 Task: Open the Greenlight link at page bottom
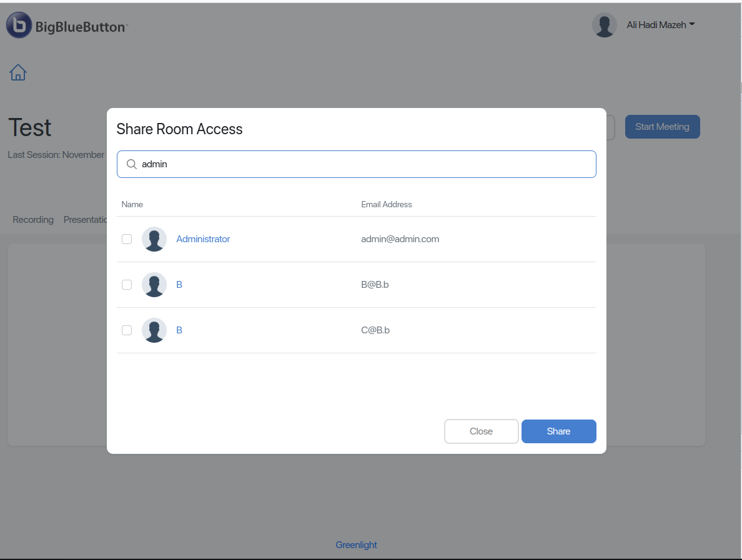pos(356,544)
